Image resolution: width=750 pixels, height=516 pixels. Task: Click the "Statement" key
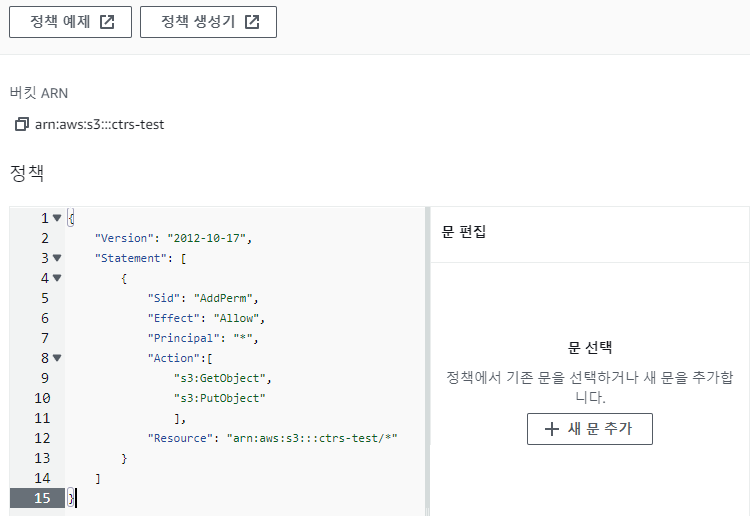(131, 258)
